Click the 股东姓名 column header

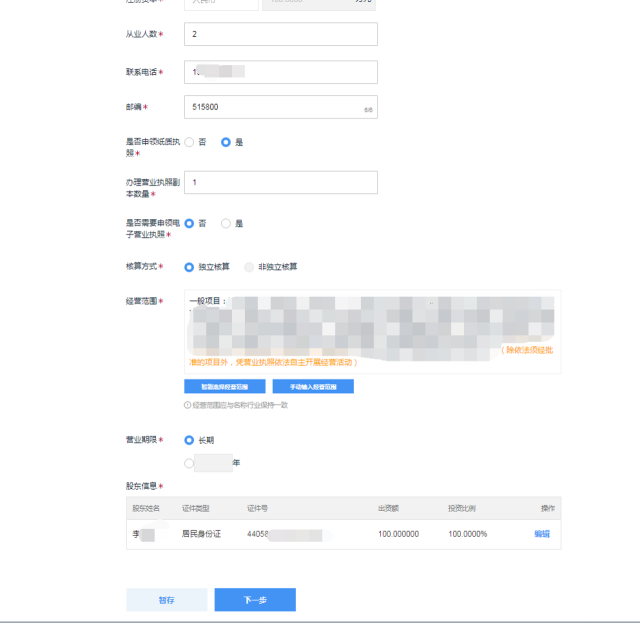(146, 508)
